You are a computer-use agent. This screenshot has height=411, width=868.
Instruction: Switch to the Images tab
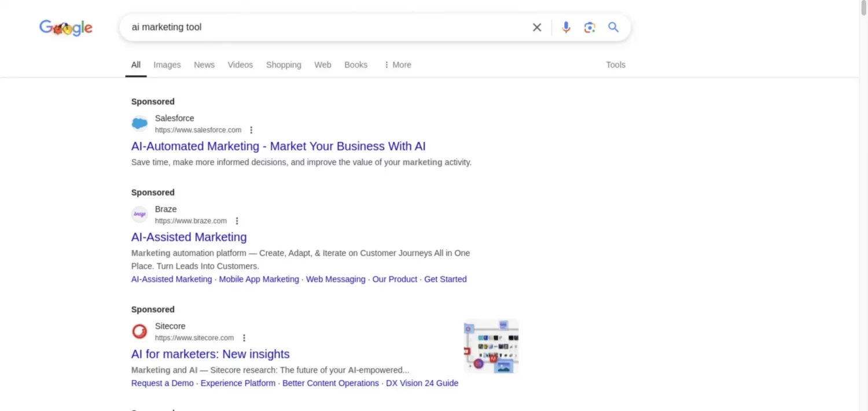(x=167, y=65)
